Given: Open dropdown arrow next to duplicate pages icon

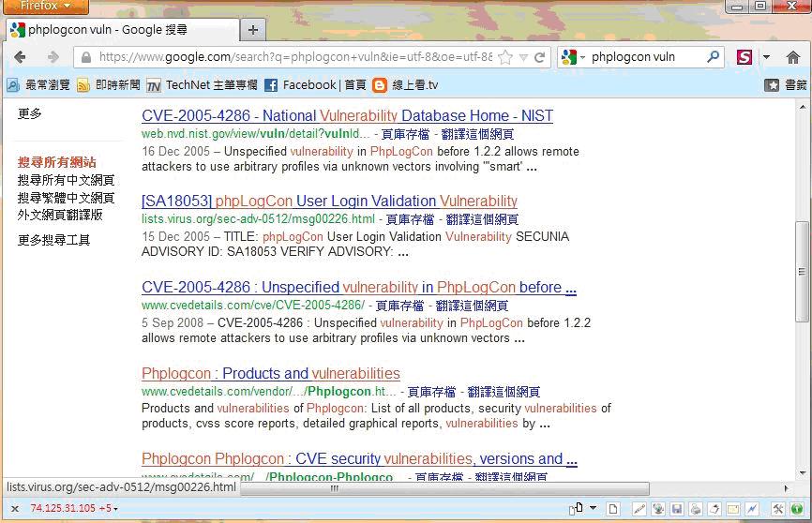Looking at the screenshot, I should pyautogui.click(x=593, y=508).
